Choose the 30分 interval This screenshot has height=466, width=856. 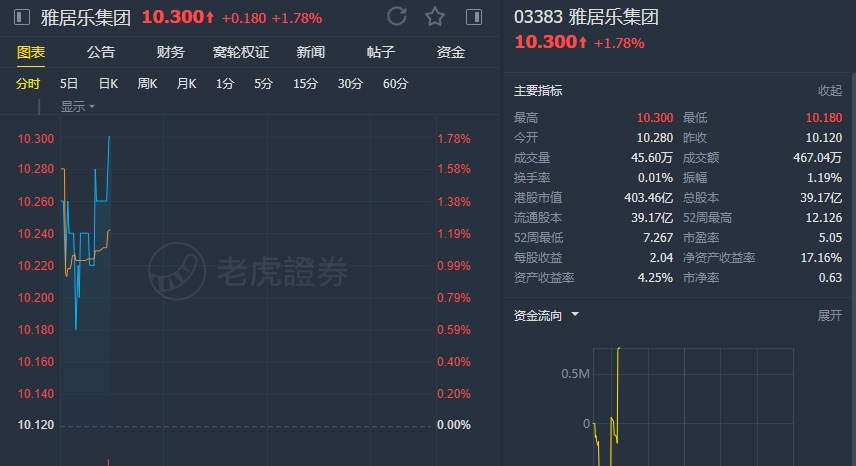click(350, 84)
